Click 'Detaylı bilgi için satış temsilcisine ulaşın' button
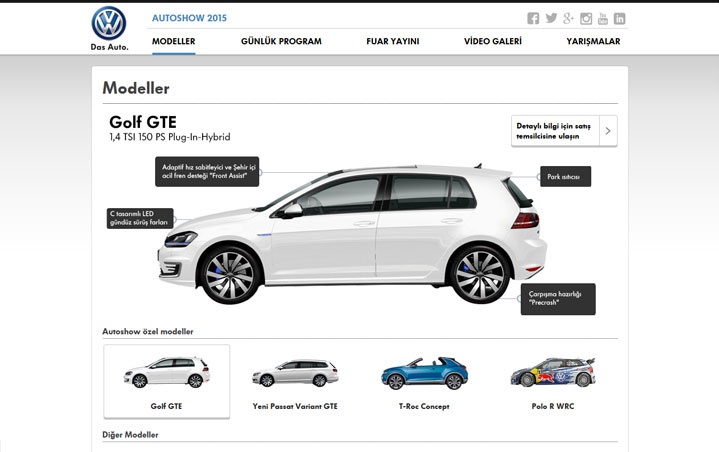The image size is (719, 452). click(564, 131)
